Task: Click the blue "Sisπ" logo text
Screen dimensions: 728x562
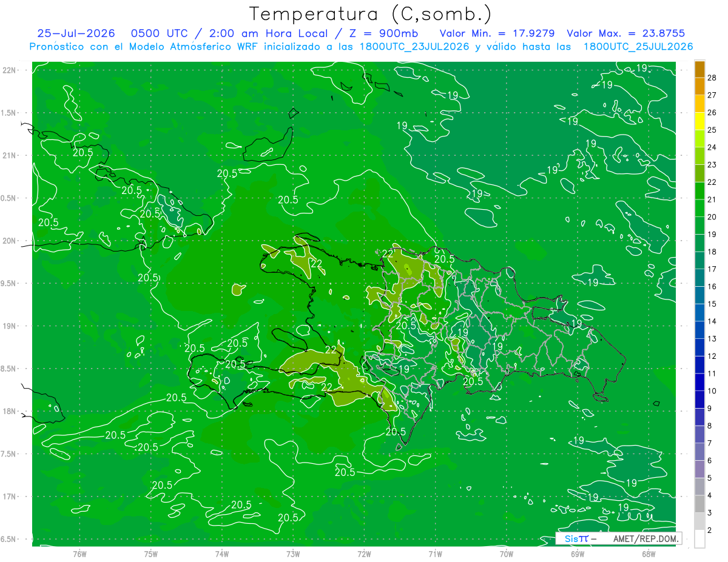Action: point(576,538)
